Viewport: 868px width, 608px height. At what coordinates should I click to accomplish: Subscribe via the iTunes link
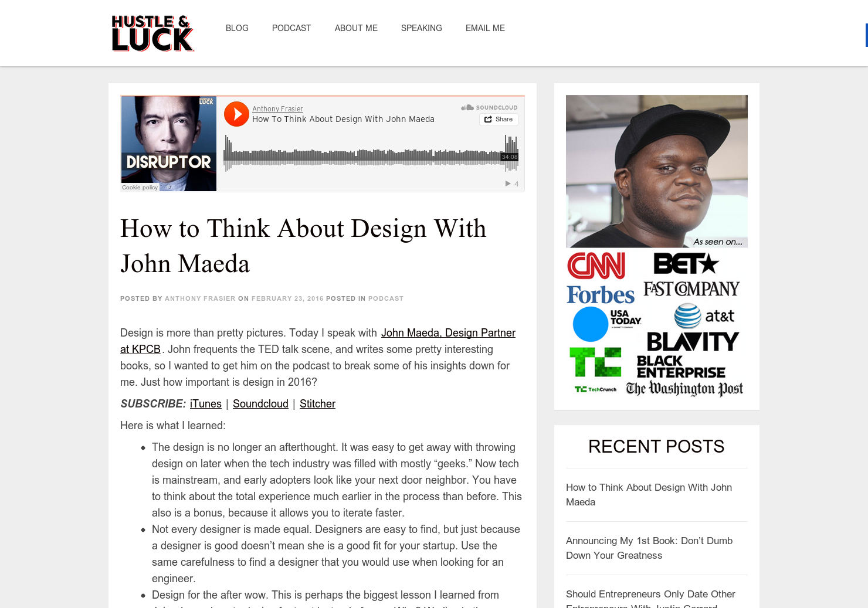tap(206, 404)
